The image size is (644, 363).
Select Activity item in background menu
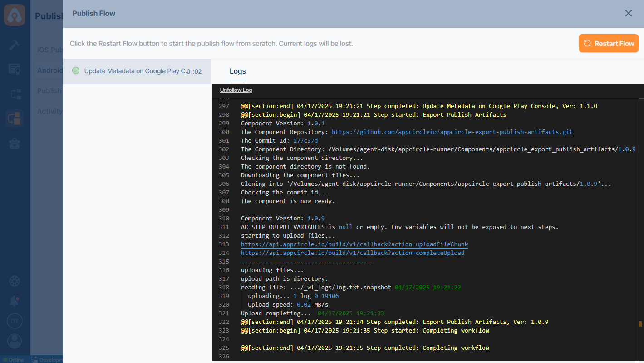point(50,111)
